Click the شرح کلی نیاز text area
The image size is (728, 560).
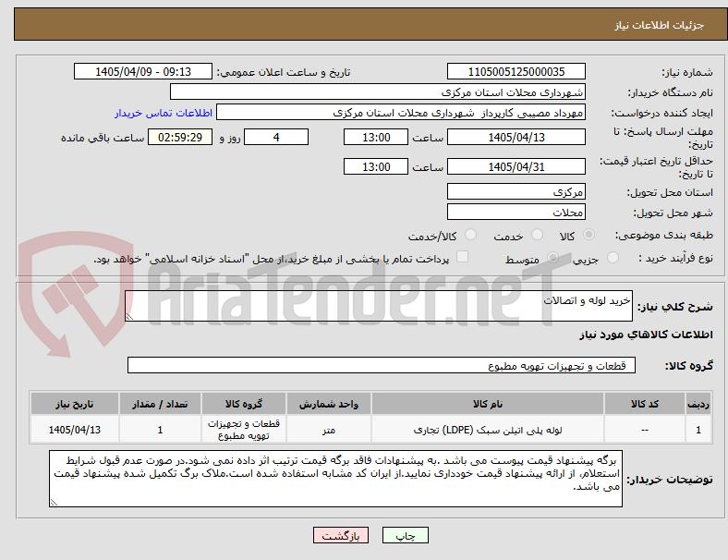379,306
